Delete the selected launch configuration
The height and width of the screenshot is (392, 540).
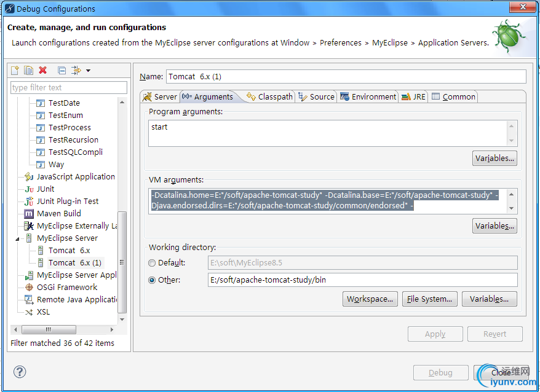(42, 70)
